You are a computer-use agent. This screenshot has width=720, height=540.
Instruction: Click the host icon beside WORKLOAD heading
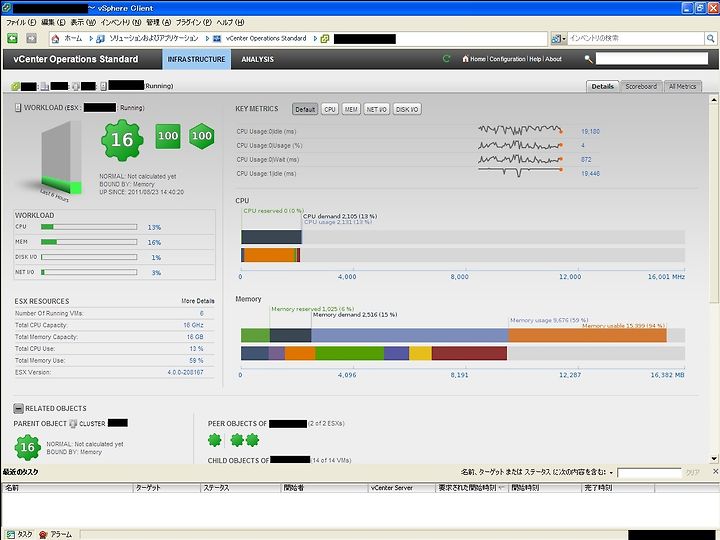(x=18, y=107)
